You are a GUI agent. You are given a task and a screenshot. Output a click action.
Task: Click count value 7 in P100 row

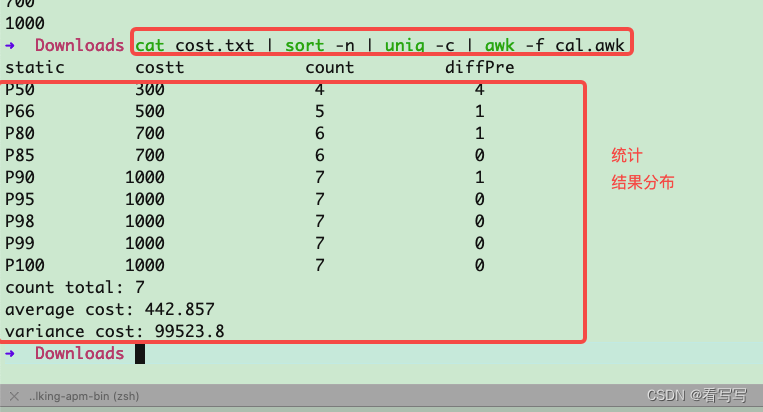click(x=319, y=265)
